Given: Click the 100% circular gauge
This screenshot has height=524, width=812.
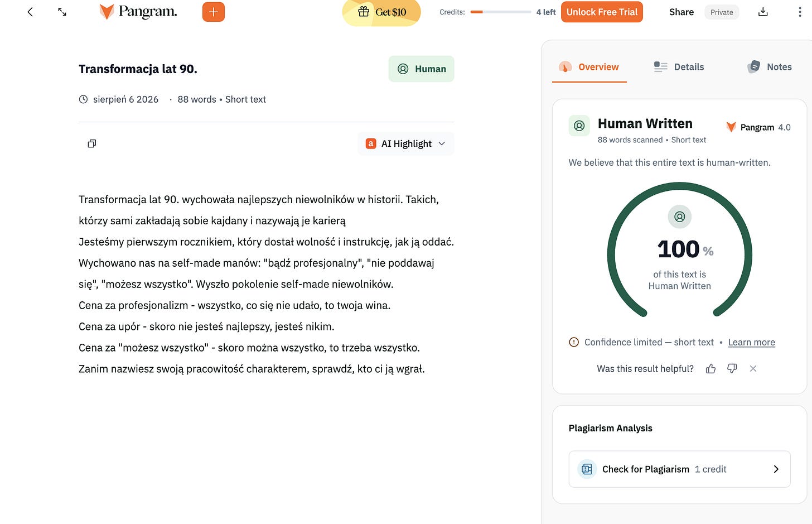Looking at the screenshot, I should click(680, 249).
